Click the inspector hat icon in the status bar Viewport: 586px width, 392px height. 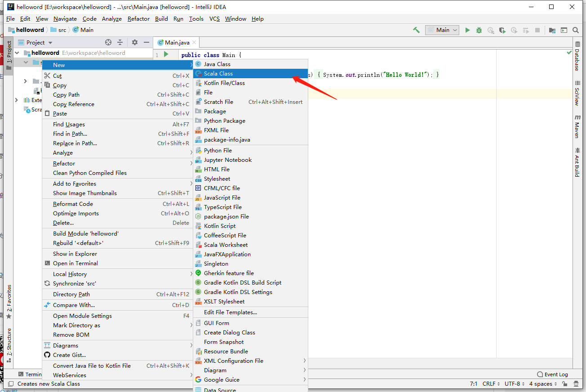576,384
